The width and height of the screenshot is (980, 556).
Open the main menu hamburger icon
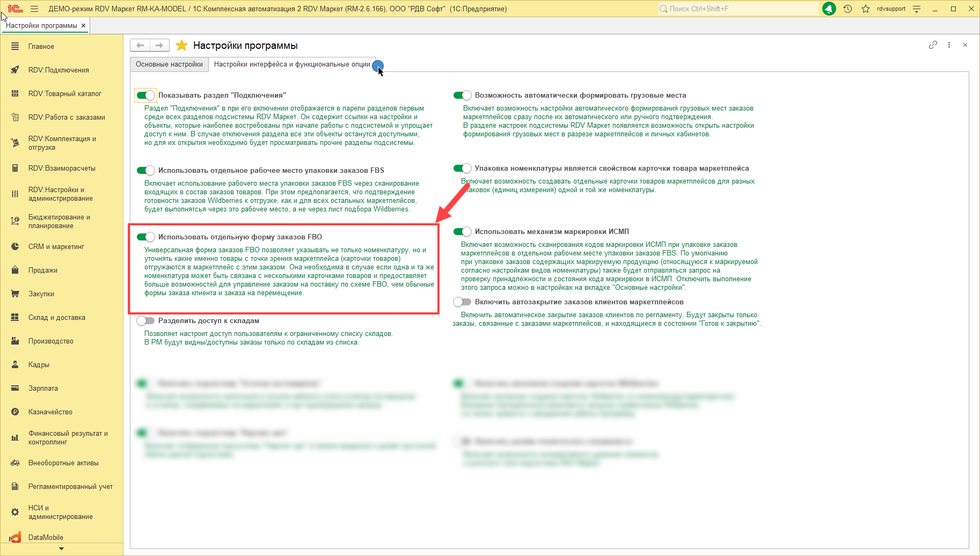tap(34, 9)
